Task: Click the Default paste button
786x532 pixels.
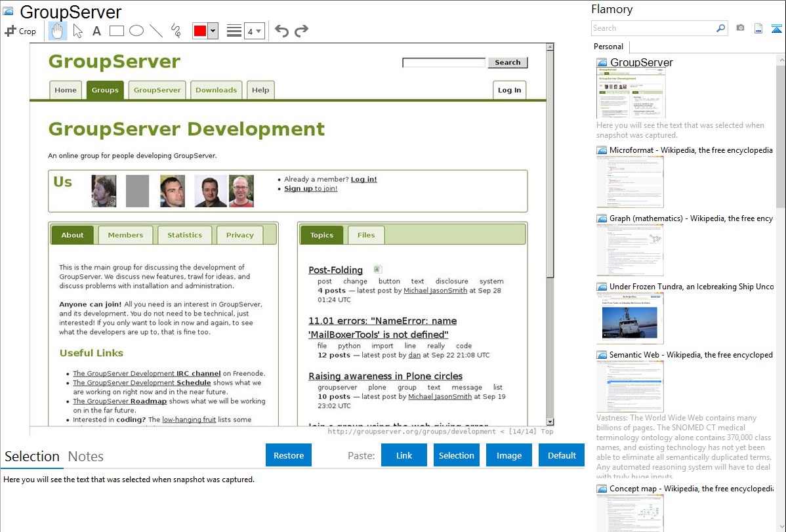Action: pos(562,455)
